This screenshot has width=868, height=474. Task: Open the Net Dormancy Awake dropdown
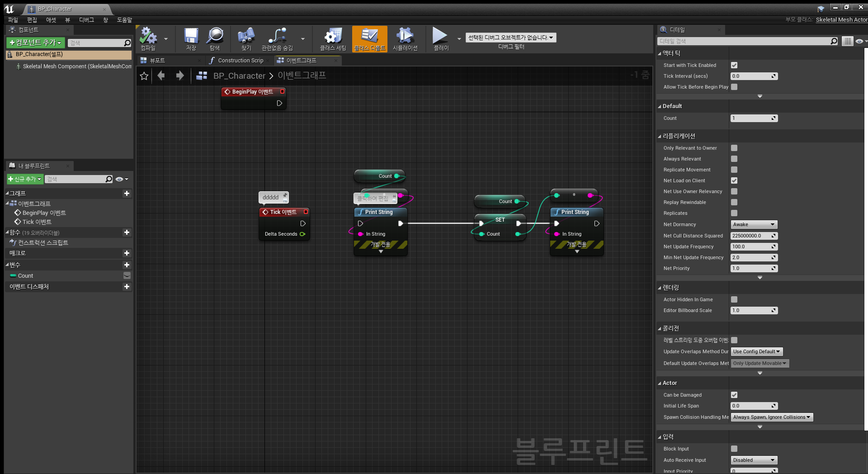click(754, 224)
